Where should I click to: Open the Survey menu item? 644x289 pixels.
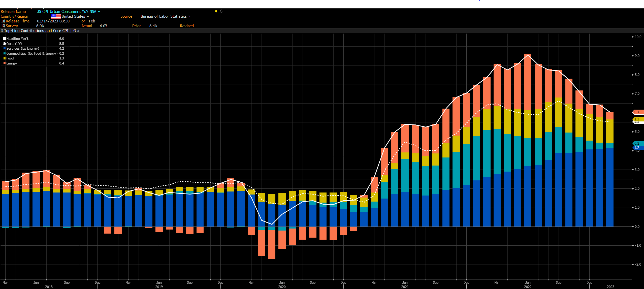[12, 26]
